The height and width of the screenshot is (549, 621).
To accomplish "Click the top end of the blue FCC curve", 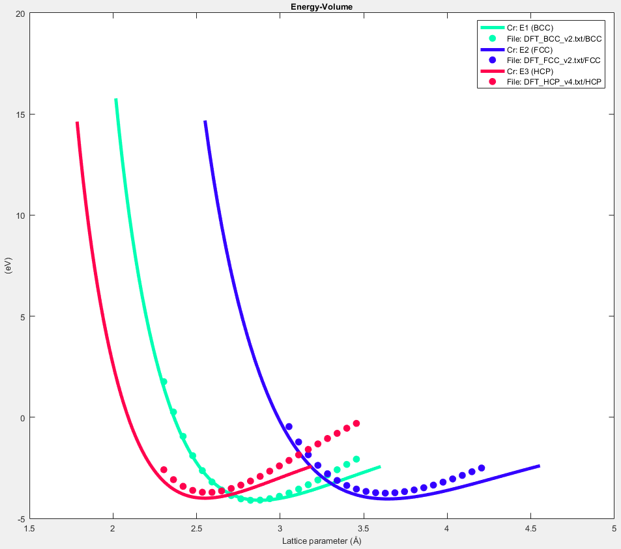I will pyautogui.click(x=205, y=122).
